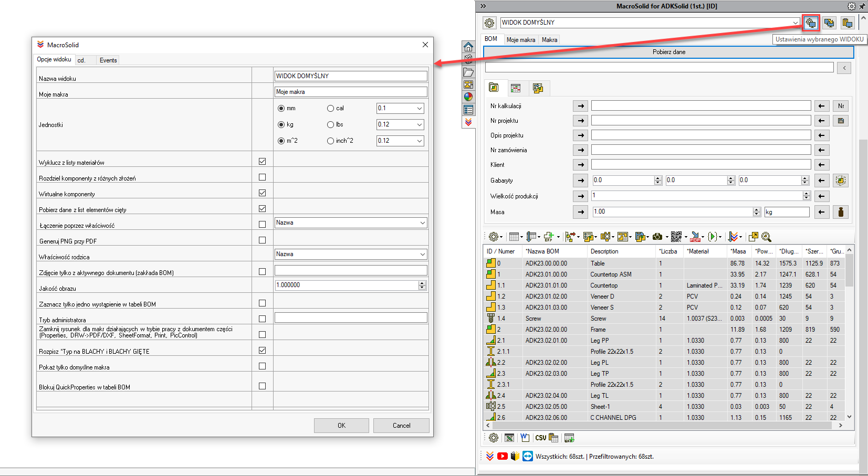Image resolution: width=868 pixels, height=476 pixels.
Task: Click the weight icon beside the Masa field
Action: coord(841,212)
